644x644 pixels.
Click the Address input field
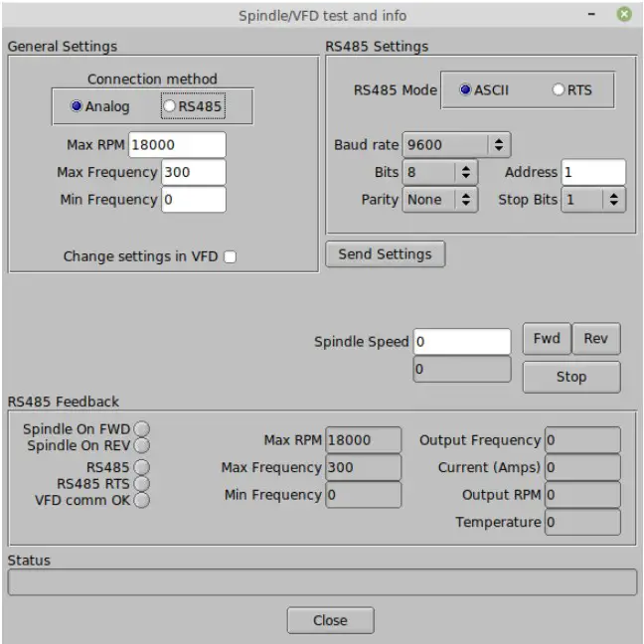tap(593, 172)
